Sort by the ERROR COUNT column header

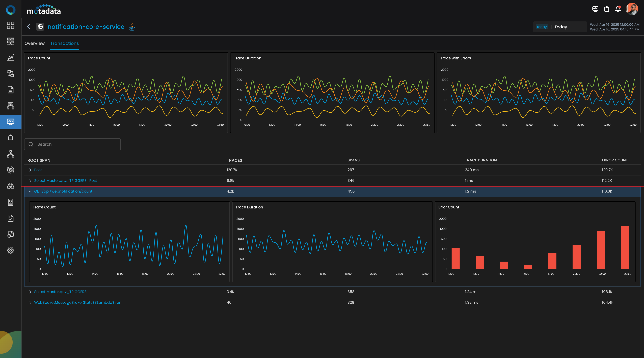pyautogui.click(x=614, y=160)
